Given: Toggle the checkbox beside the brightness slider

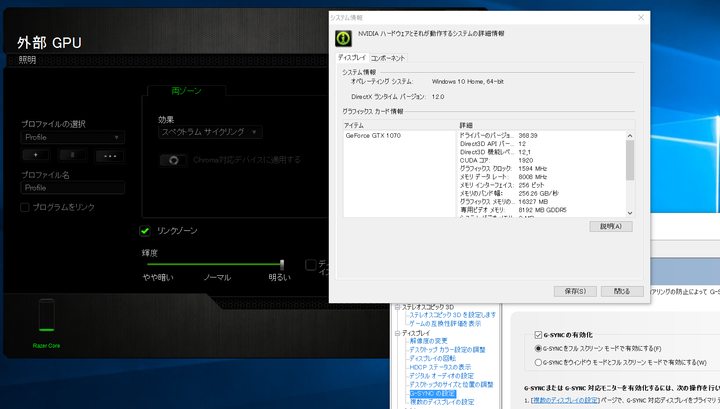Looking at the screenshot, I should pyautogui.click(x=310, y=264).
